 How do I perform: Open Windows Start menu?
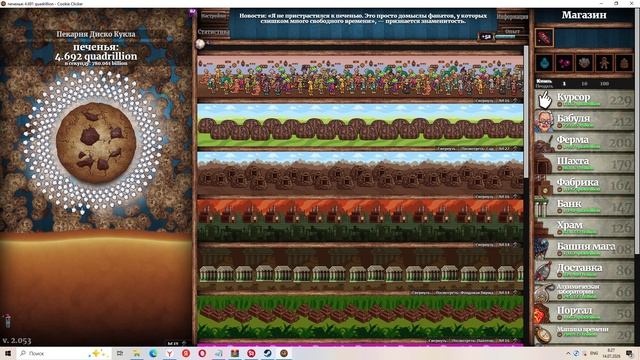click(8, 353)
